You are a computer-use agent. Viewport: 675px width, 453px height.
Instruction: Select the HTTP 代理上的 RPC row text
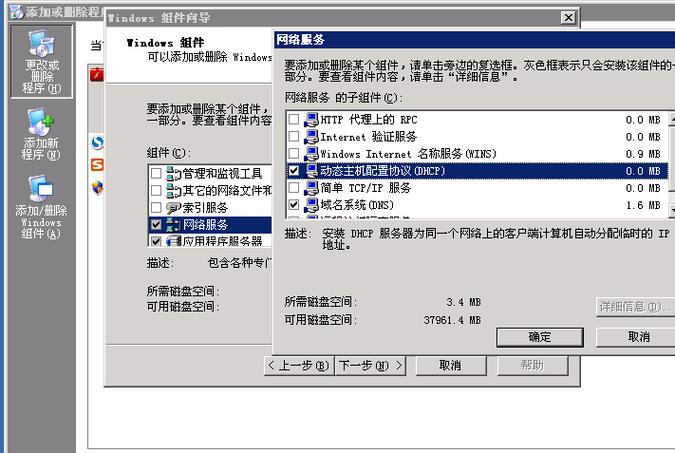tap(368, 120)
